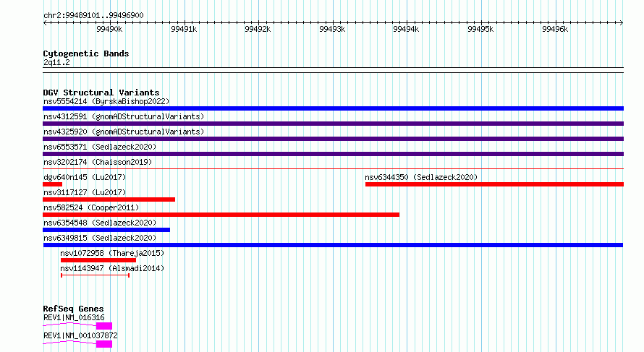Click the chr2:99489101..99496900 region label
Screen dimensions: 644x352
[93, 15]
